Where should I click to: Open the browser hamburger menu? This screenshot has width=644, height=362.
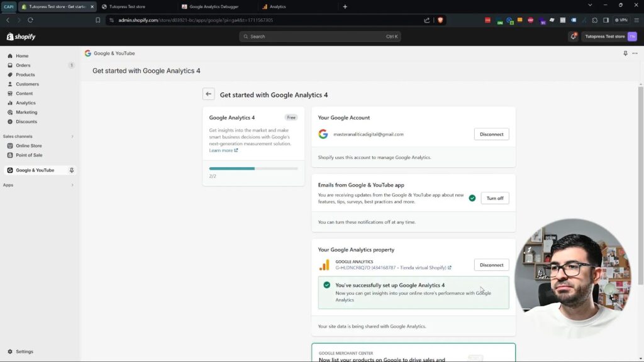pos(636,20)
